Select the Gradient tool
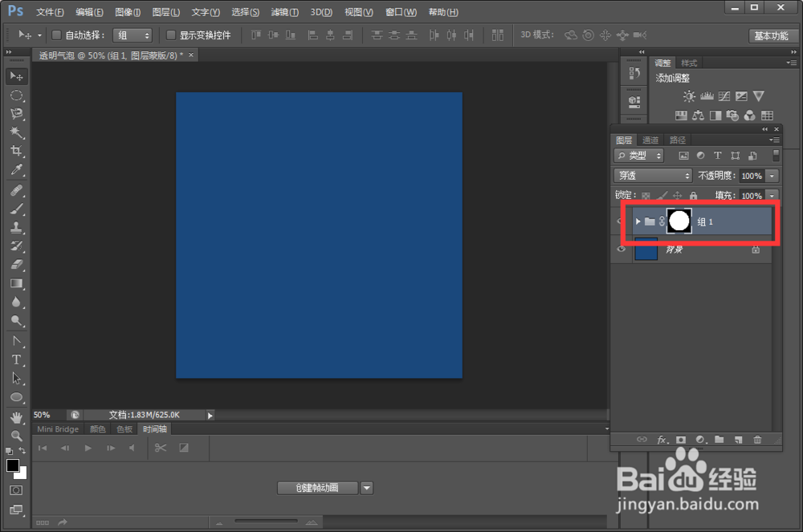Screen dimensions: 803x532 coord(16,283)
